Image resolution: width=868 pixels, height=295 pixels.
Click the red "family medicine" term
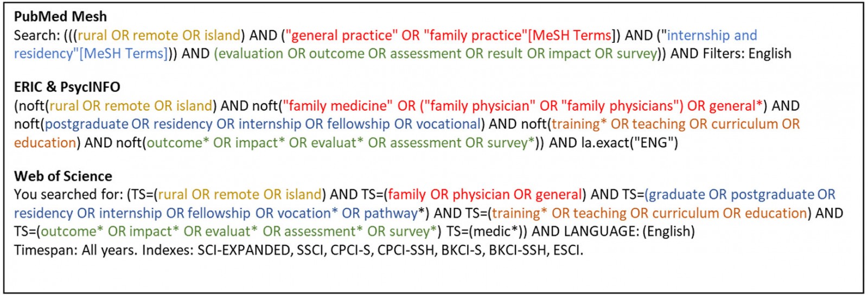click(x=337, y=106)
